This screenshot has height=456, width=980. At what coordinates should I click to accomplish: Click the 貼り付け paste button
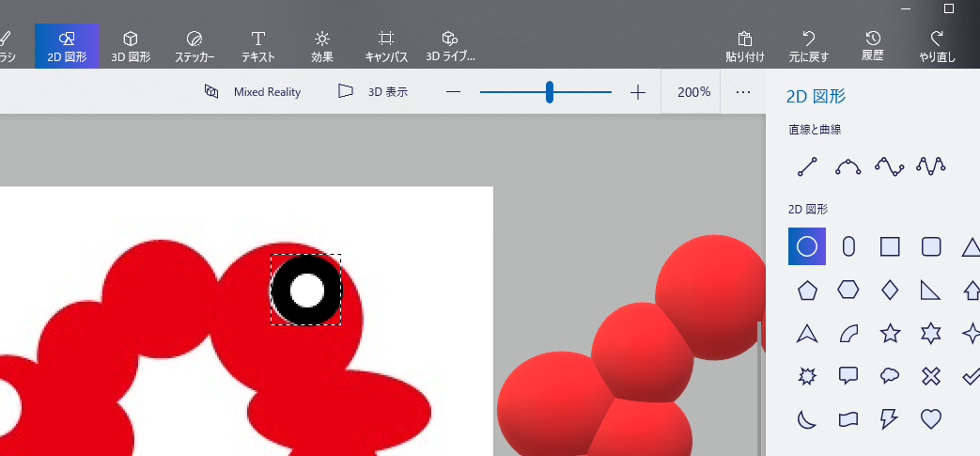(744, 46)
